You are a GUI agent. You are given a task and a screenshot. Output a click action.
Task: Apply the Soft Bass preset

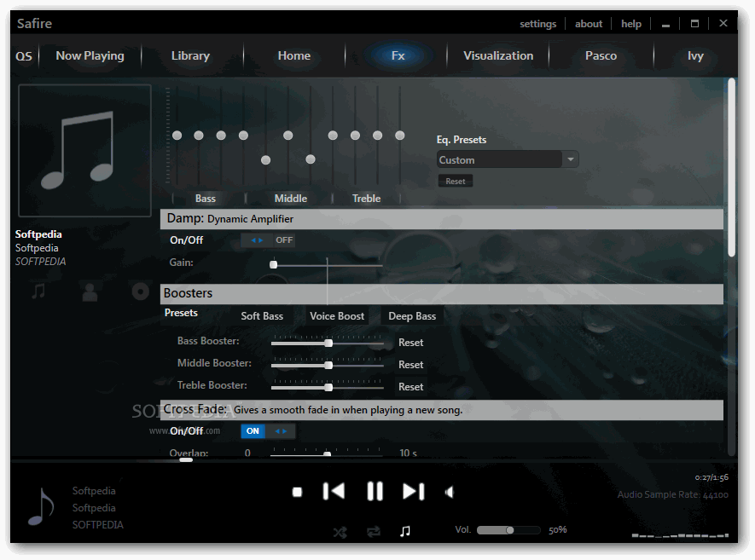click(262, 316)
